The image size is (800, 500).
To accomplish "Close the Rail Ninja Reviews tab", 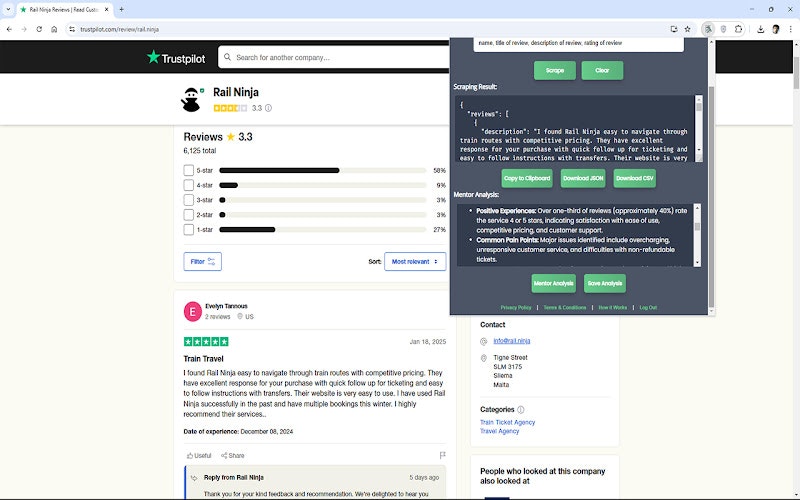I will (x=107, y=10).
